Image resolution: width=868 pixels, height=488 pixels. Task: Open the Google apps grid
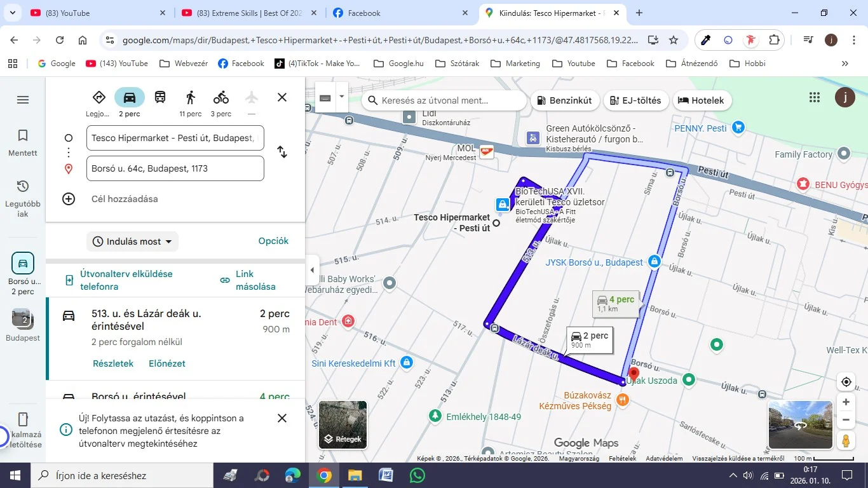[x=815, y=97]
